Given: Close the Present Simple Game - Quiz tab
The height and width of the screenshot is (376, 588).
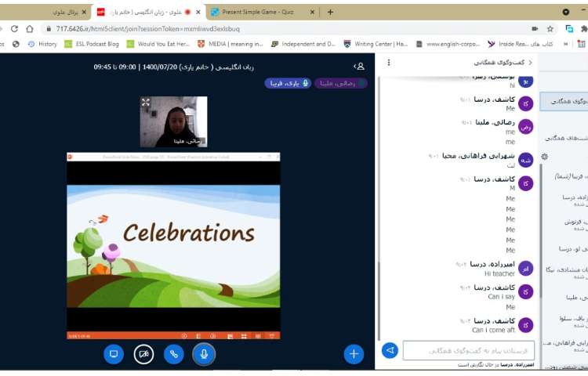Looking at the screenshot, I should pyautogui.click(x=312, y=12).
